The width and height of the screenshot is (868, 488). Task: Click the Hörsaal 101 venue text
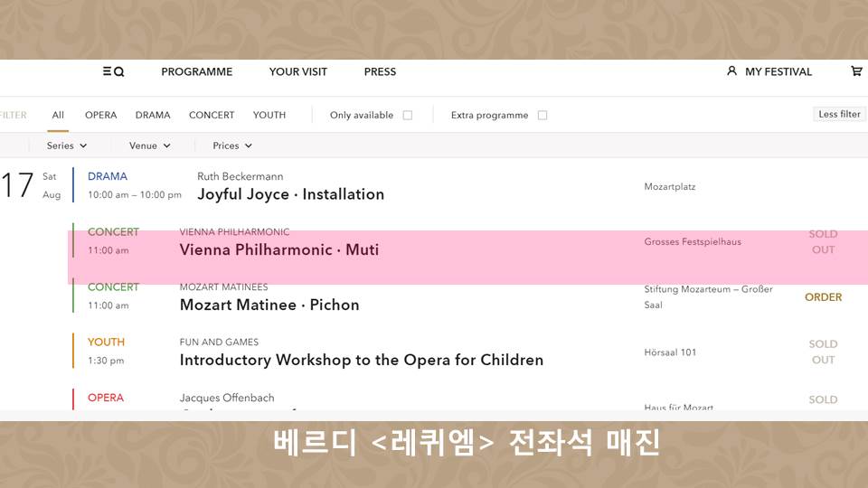(670, 352)
